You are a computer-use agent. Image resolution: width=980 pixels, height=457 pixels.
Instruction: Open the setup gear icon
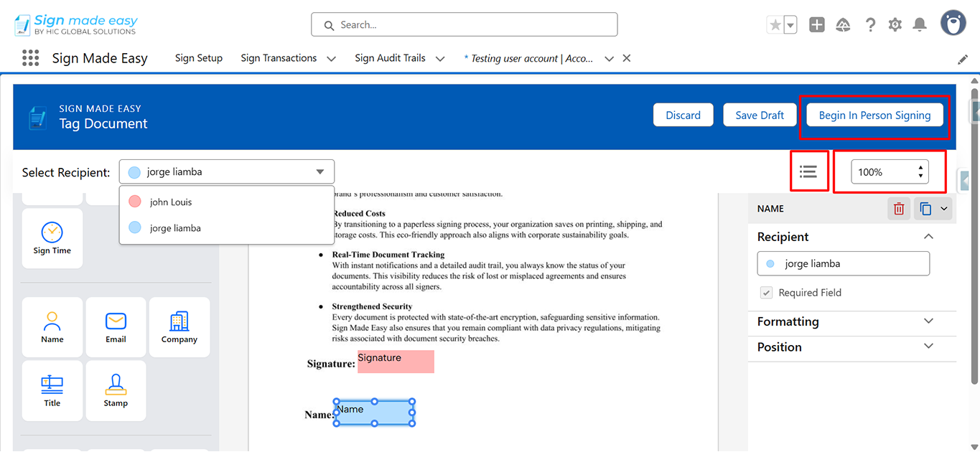[x=895, y=25]
